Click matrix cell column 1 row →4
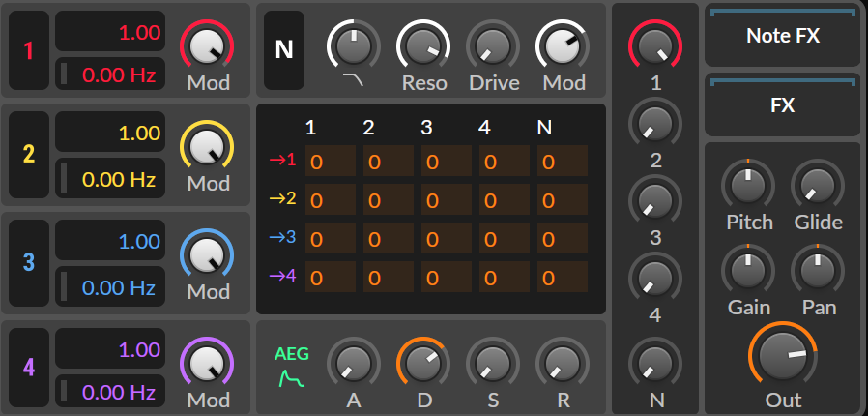 (331, 277)
